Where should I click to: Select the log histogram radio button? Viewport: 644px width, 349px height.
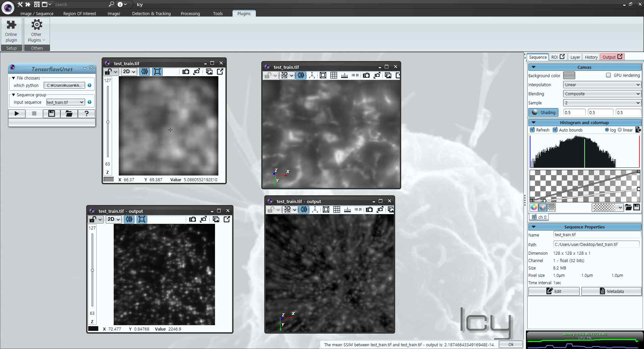(607, 130)
